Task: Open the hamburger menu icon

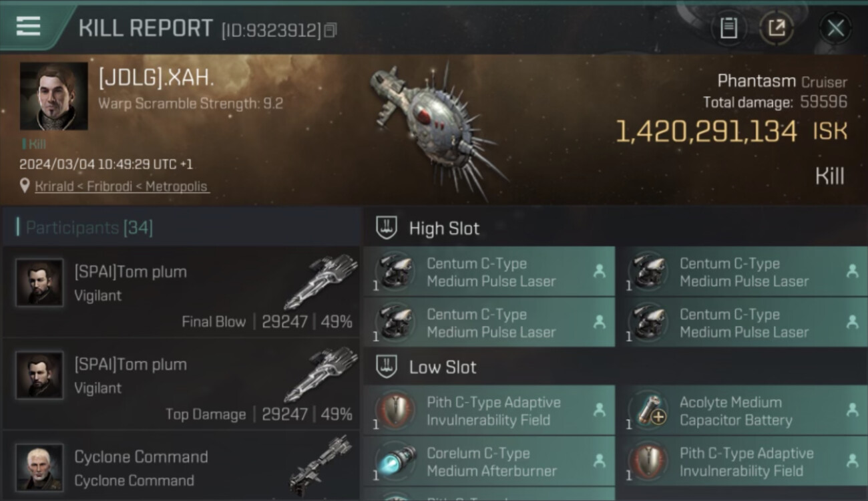Action: point(28,26)
